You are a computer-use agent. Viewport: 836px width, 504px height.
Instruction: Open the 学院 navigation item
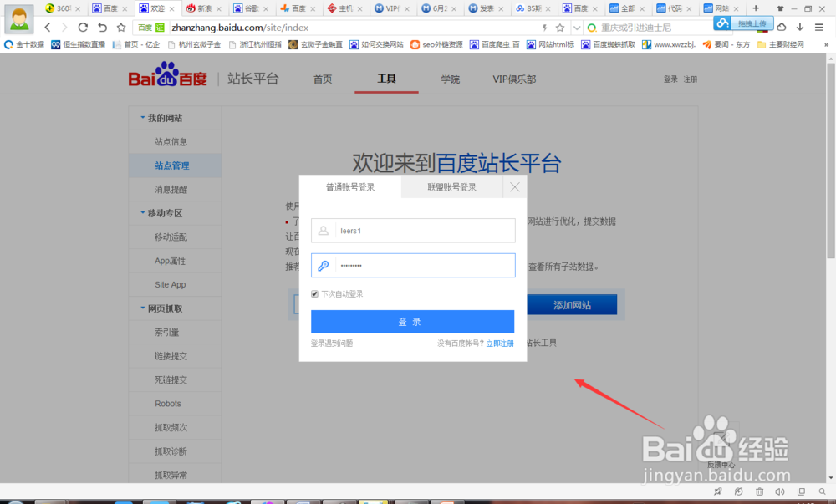pyautogui.click(x=451, y=79)
